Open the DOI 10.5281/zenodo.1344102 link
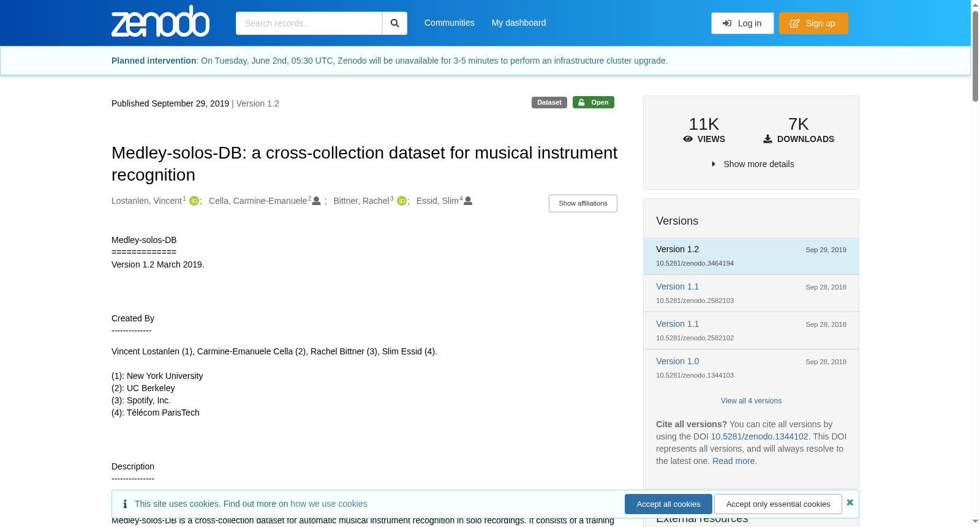Screen dimensions: 980x527 click(x=759, y=436)
